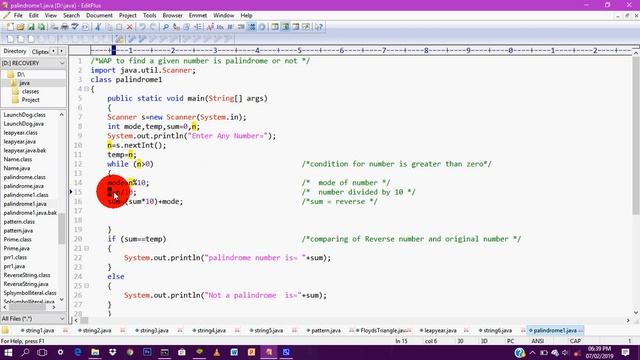This screenshot has height=360, width=640.
Task: Open the Search menu
Action: (x=71, y=16)
